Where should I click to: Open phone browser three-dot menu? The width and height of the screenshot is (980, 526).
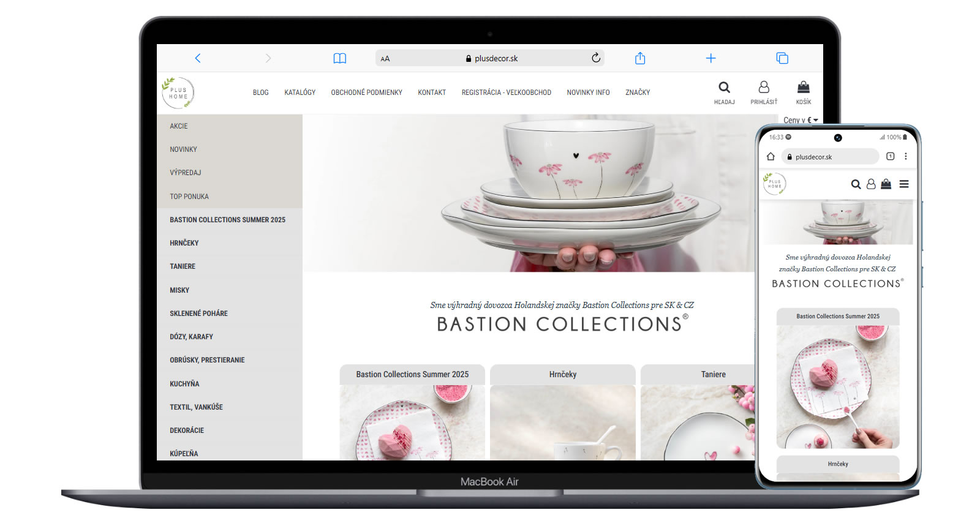tap(906, 156)
